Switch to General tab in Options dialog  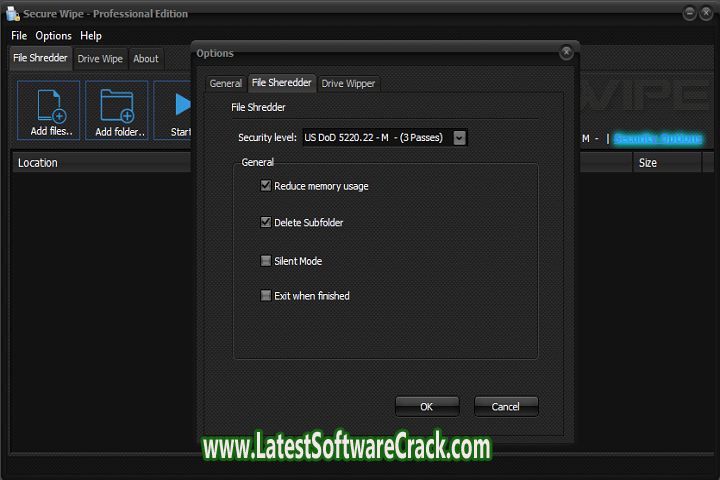click(x=225, y=84)
